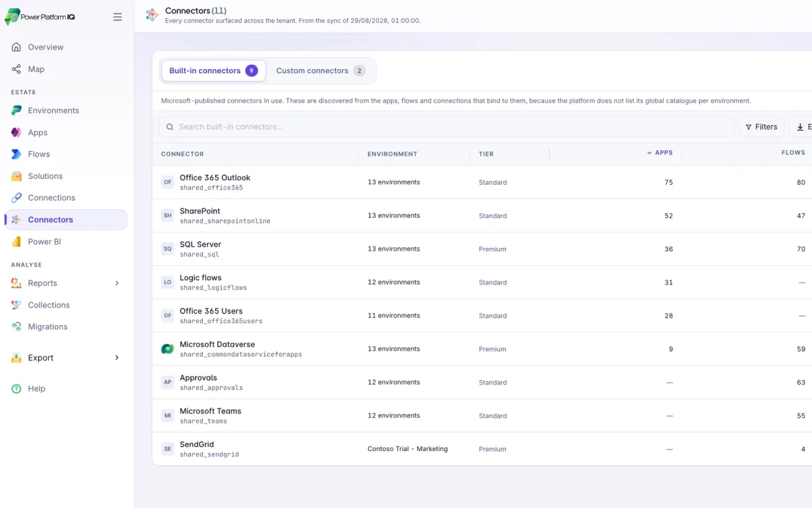Screen dimensions: 812x508
Task: Select the SQL Server connector name
Action: [x=200, y=245]
